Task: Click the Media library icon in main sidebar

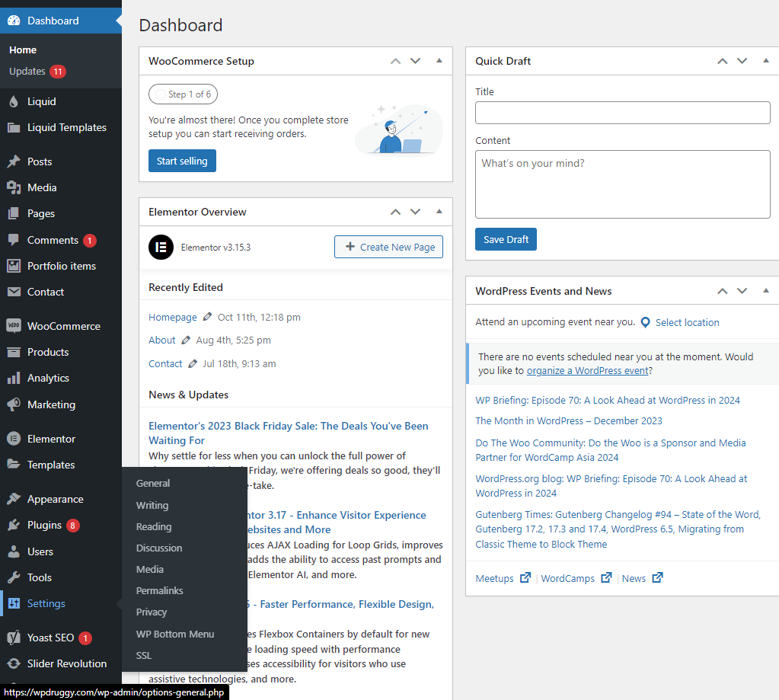Action: pyautogui.click(x=14, y=187)
